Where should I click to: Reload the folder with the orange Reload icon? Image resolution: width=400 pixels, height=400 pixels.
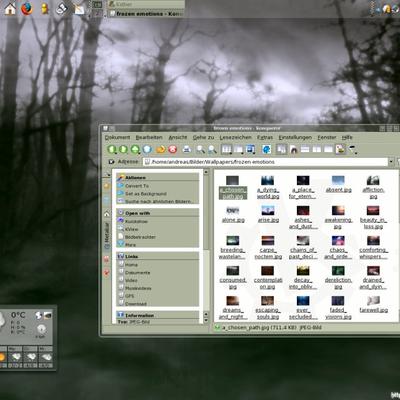(161, 149)
